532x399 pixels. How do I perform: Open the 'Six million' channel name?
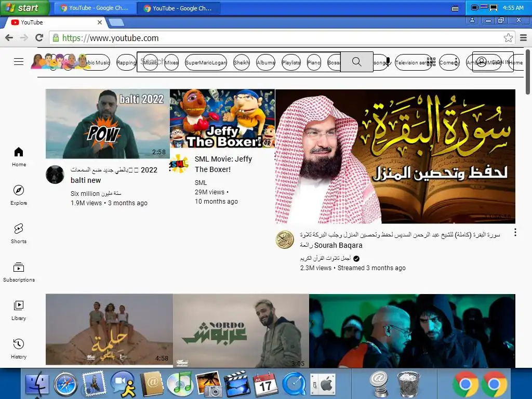point(96,193)
